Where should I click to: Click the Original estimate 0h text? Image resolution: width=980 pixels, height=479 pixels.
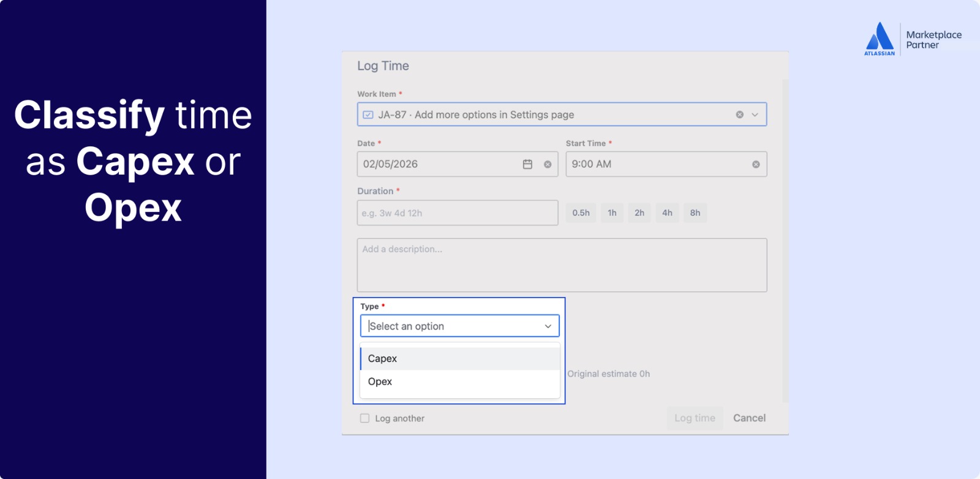pyautogui.click(x=608, y=374)
